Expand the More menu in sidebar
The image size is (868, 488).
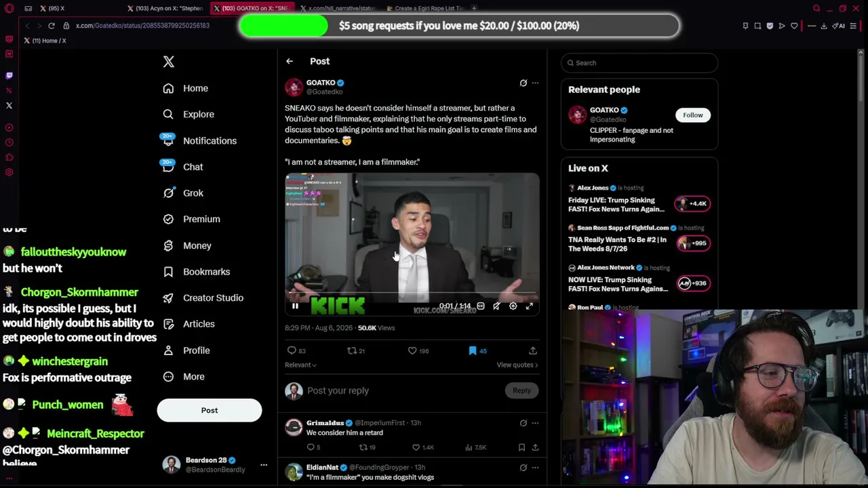(184, 377)
